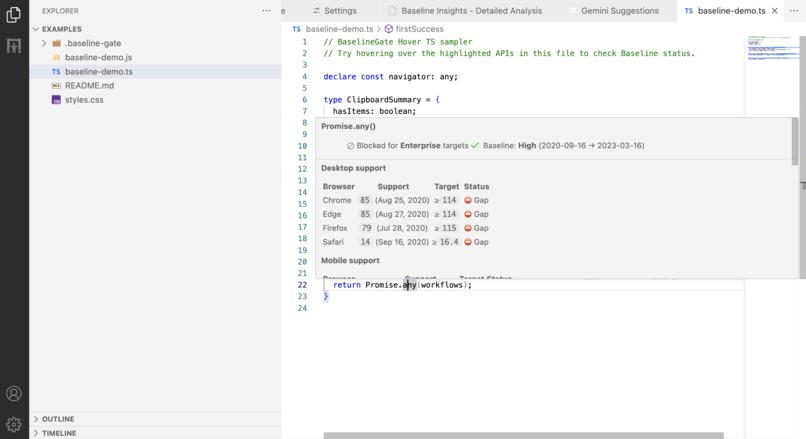
Task: Click the Edge row Gap status icon
Action: tap(468, 214)
